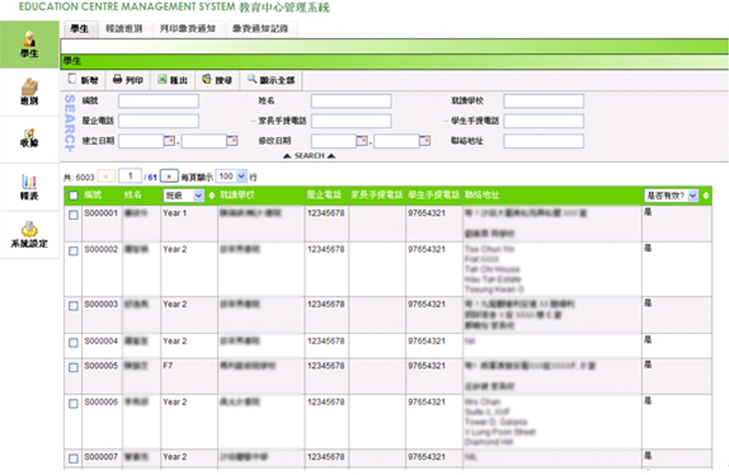
Task: Click the 姓名 column header
Action: (x=133, y=195)
